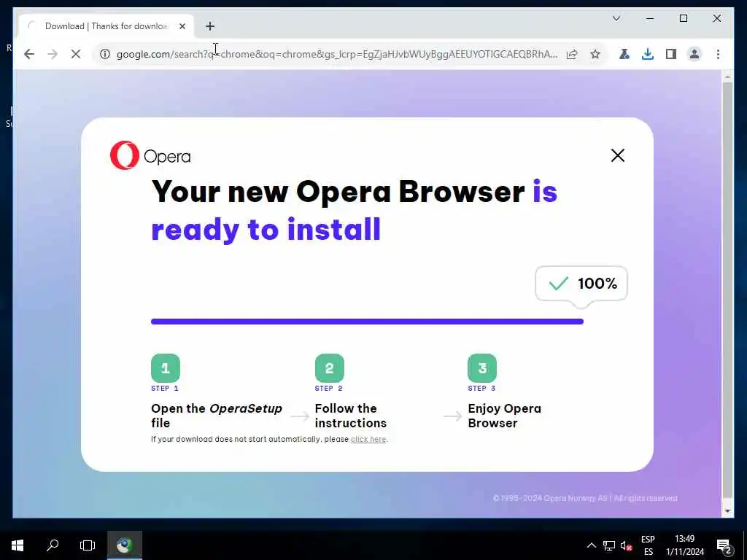Open Chrome Labs flask icon
The height and width of the screenshot is (560, 747).
[x=624, y=54]
